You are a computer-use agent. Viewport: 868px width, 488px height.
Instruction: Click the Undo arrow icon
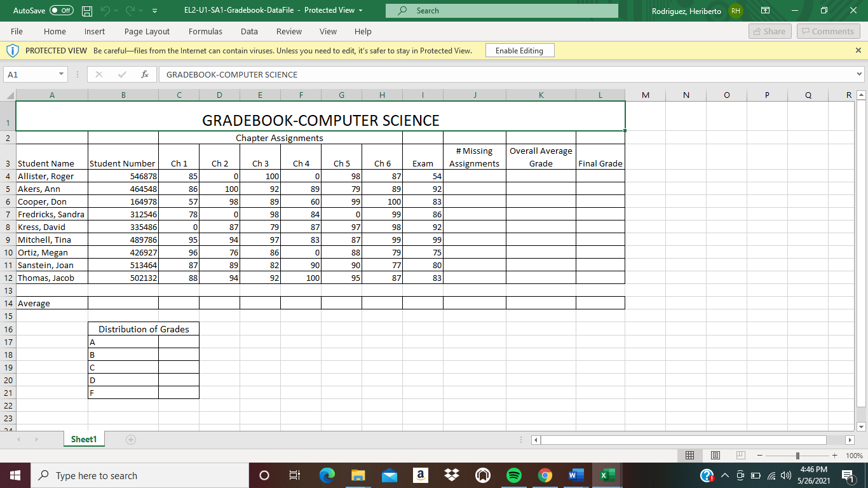point(107,11)
